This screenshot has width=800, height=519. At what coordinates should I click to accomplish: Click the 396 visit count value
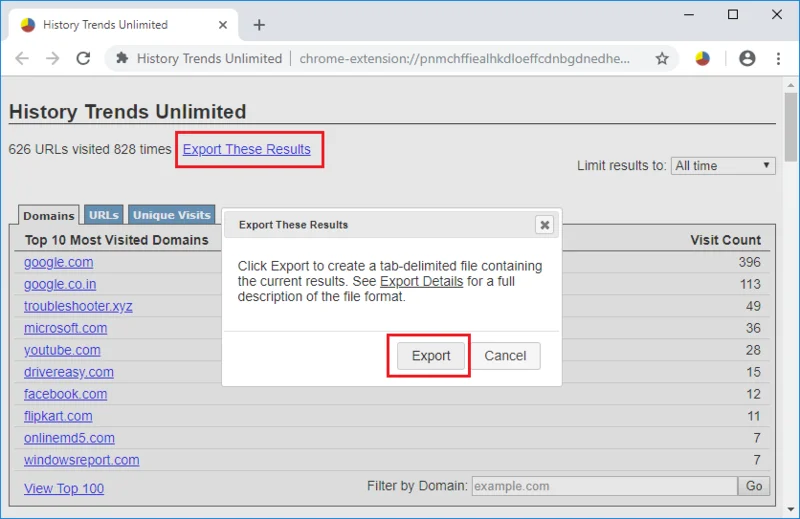749,262
